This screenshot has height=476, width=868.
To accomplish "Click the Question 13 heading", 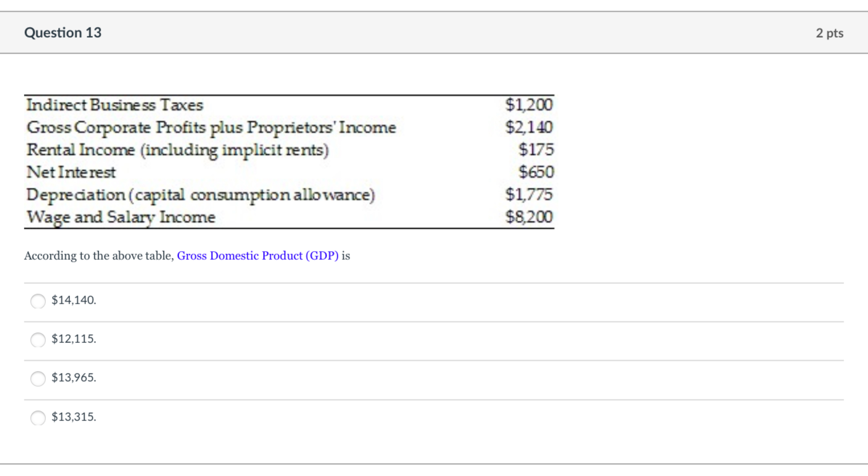I will [x=63, y=33].
